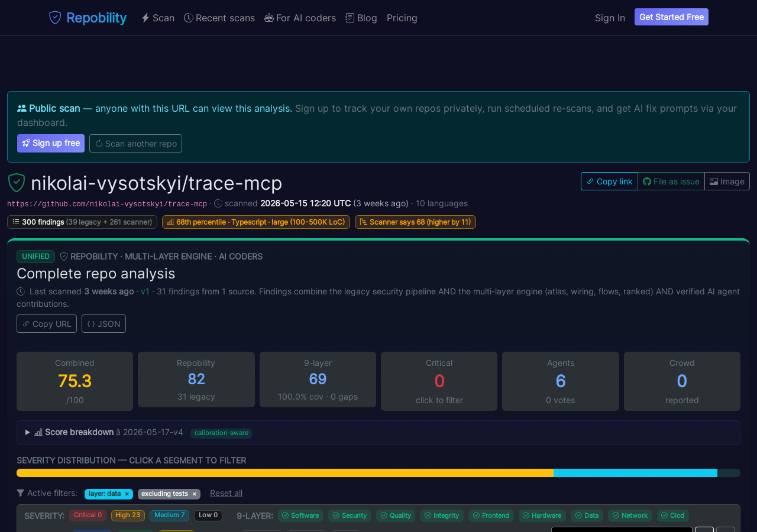Toggle the Software layer filter
757x532 pixels.
[300, 515]
